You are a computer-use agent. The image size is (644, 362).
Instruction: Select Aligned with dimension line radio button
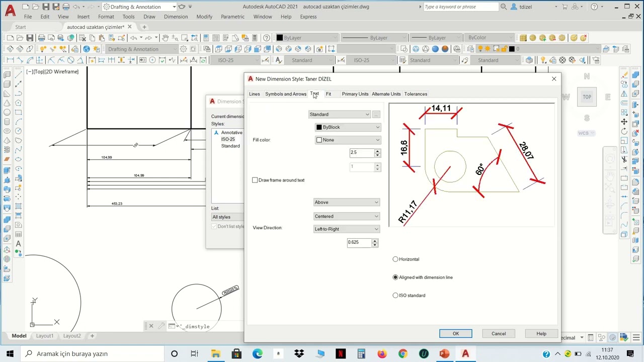(x=395, y=277)
